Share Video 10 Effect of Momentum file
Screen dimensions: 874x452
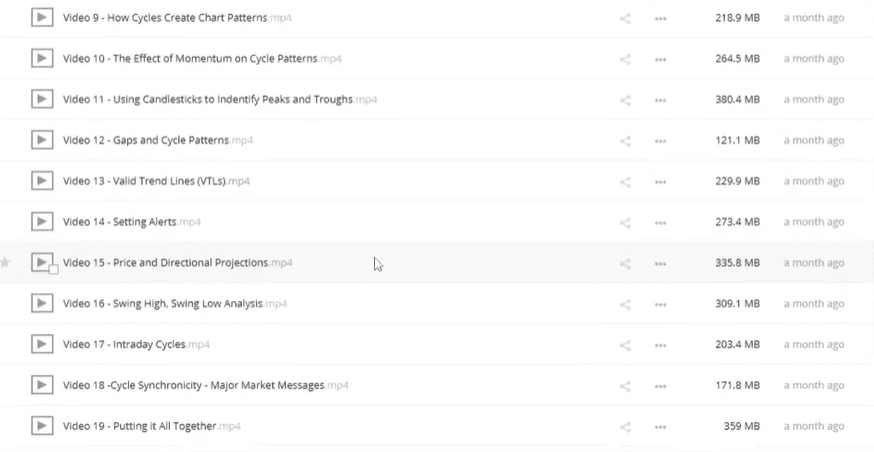pyautogui.click(x=625, y=59)
